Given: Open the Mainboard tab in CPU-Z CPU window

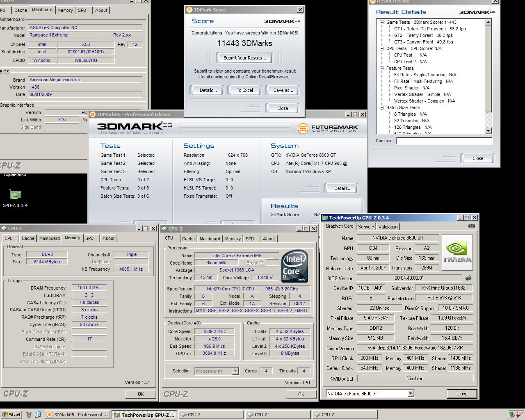Looking at the screenshot, I should pyautogui.click(x=210, y=239).
